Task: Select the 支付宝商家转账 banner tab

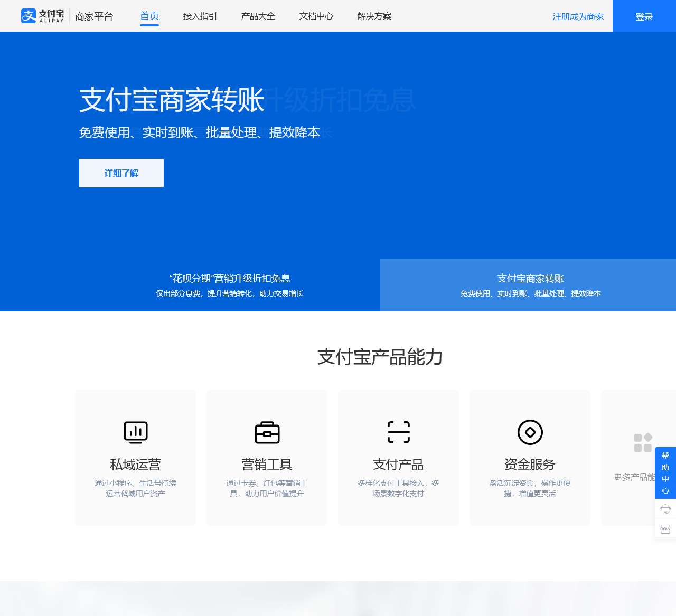Action: coord(528,285)
